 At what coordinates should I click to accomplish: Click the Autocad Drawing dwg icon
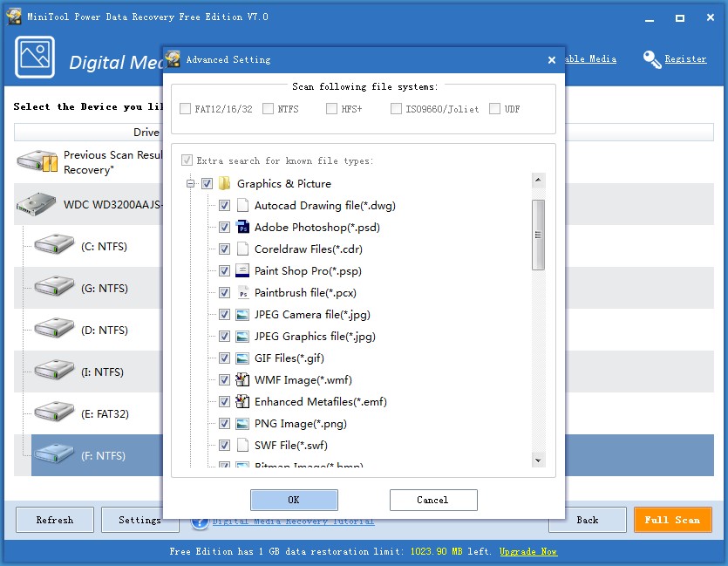(242, 205)
